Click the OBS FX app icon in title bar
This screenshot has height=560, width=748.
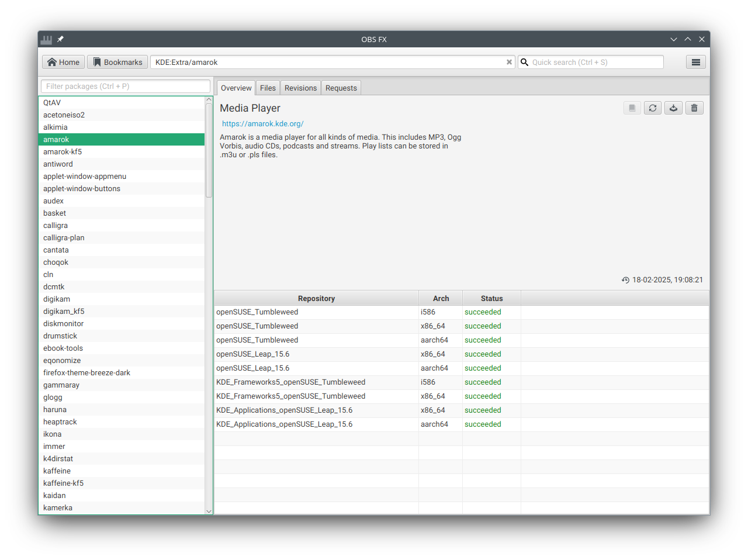point(47,39)
